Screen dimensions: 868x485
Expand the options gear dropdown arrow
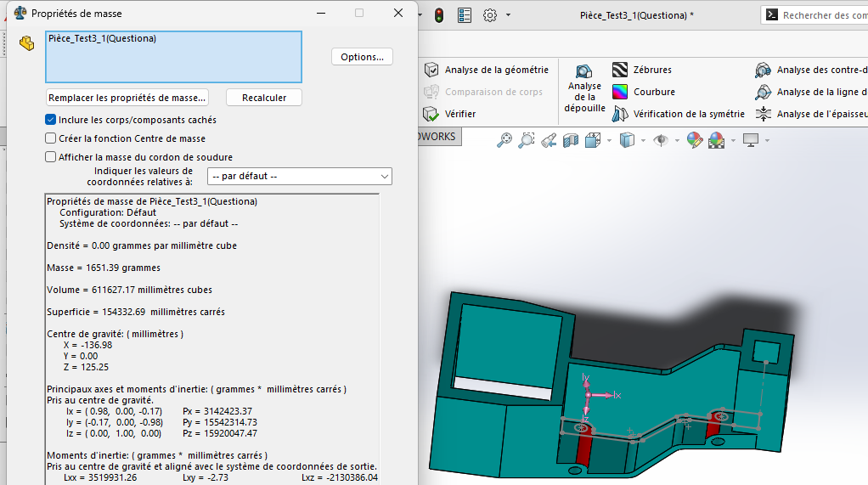(508, 15)
